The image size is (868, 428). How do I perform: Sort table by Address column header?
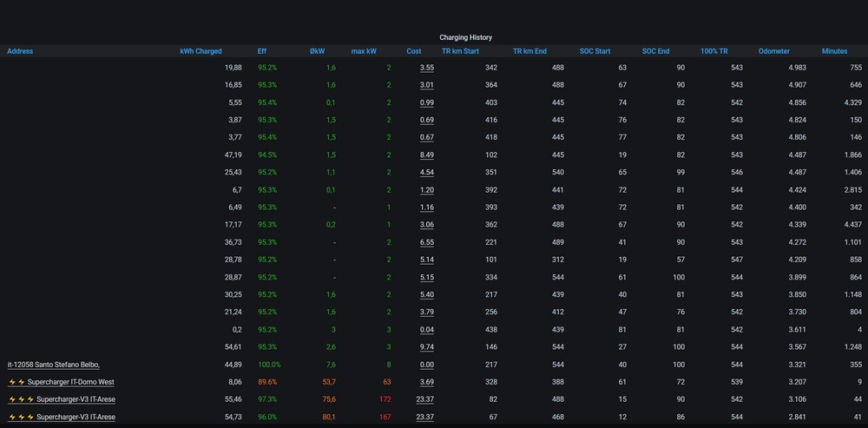pyautogui.click(x=20, y=51)
